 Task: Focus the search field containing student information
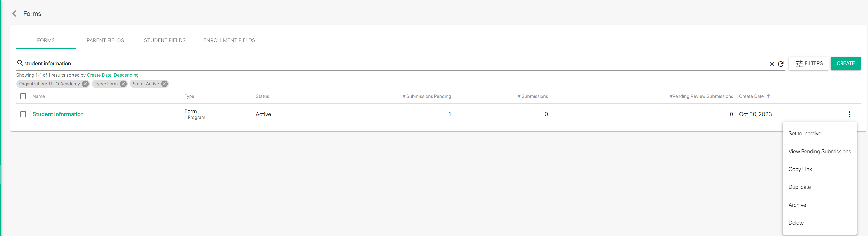coord(394,63)
